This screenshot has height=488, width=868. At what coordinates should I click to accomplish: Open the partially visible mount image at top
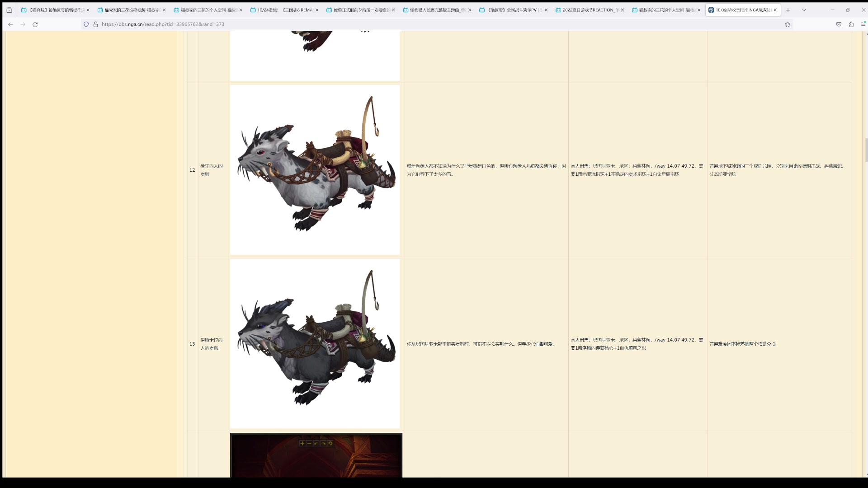(315, 56)
